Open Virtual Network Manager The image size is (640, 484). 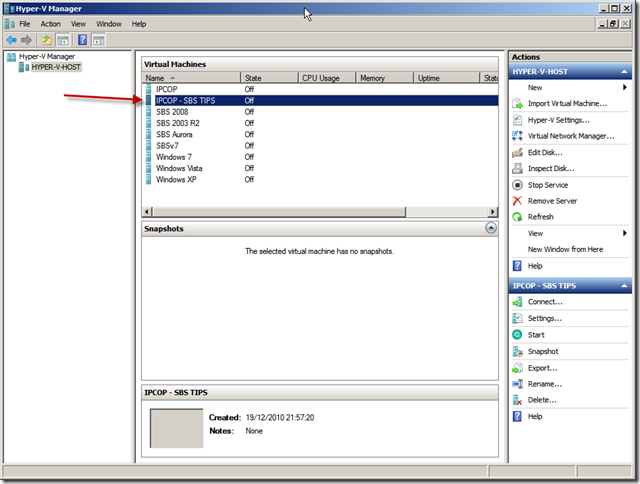click(x=570, y=136)
